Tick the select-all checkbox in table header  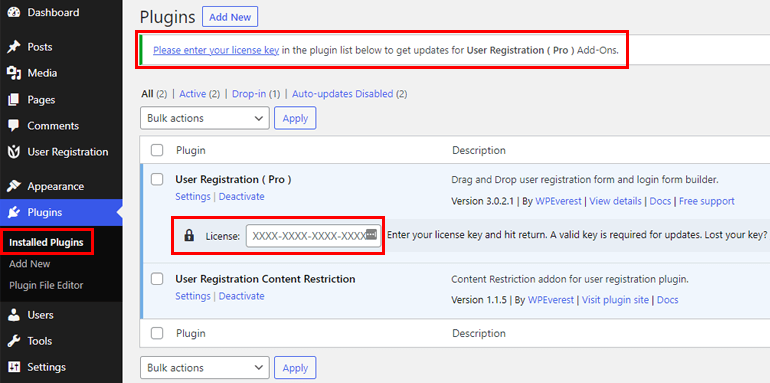(157, 150)
